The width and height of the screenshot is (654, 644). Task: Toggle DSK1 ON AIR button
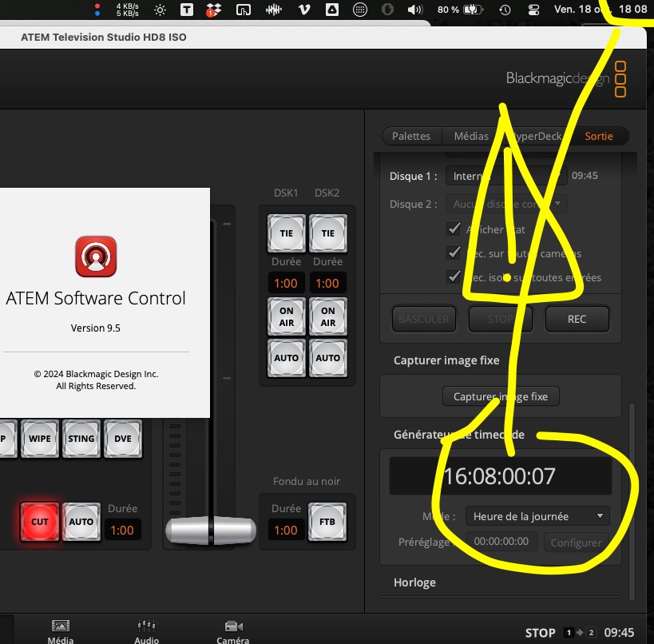286,316
